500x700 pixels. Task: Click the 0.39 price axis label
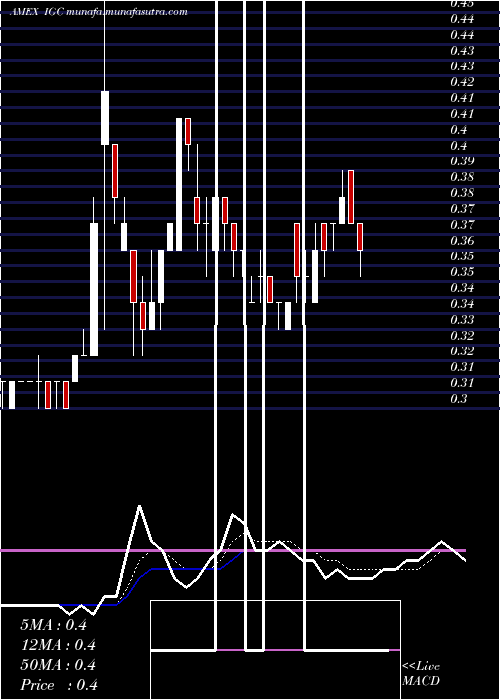point(462,161)
